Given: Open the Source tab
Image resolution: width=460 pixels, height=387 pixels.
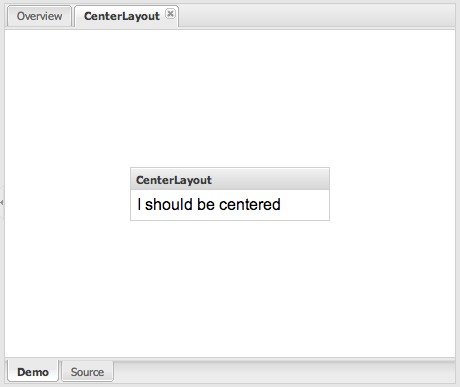Looking at the screenshot, I should tap(87, 372).
